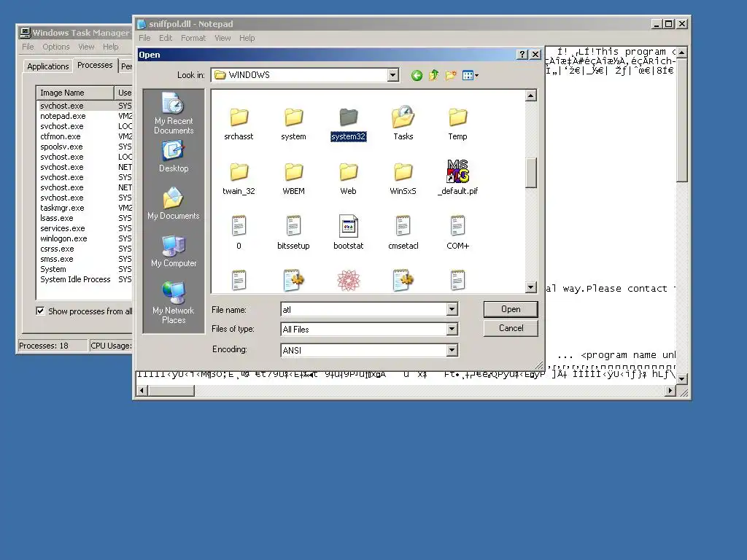Sort by Image Name column header
This screenshot has width=747, height=560.
pos(75,93)
